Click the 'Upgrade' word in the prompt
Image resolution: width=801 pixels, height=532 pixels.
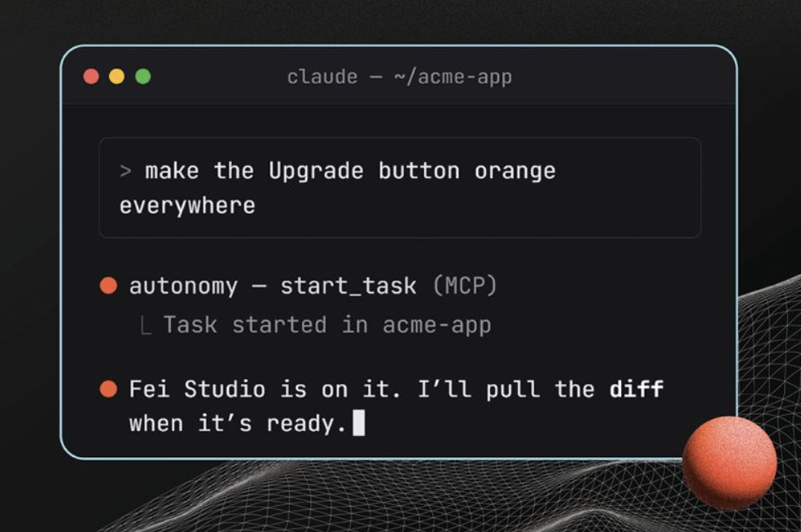coord(316,172)
